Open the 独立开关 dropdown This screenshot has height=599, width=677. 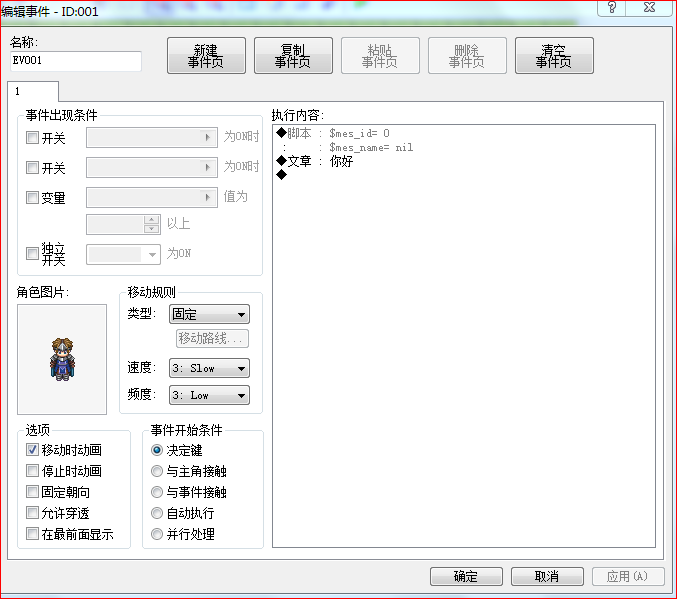[x=123, y=254]
